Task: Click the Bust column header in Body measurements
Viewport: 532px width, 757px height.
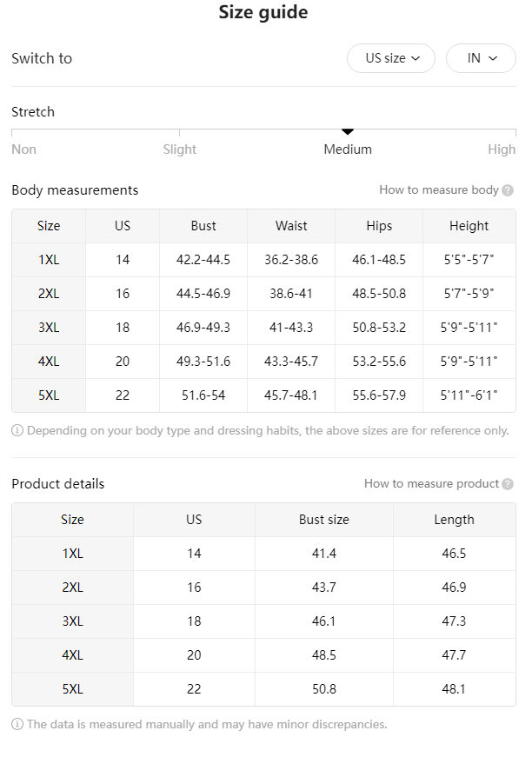Action: pos(203,226)
